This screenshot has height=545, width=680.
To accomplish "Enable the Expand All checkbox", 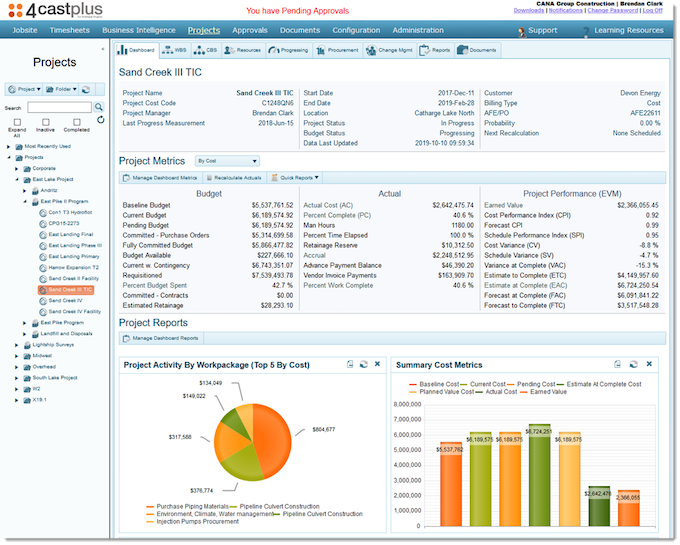I will [x=17, y=122].
